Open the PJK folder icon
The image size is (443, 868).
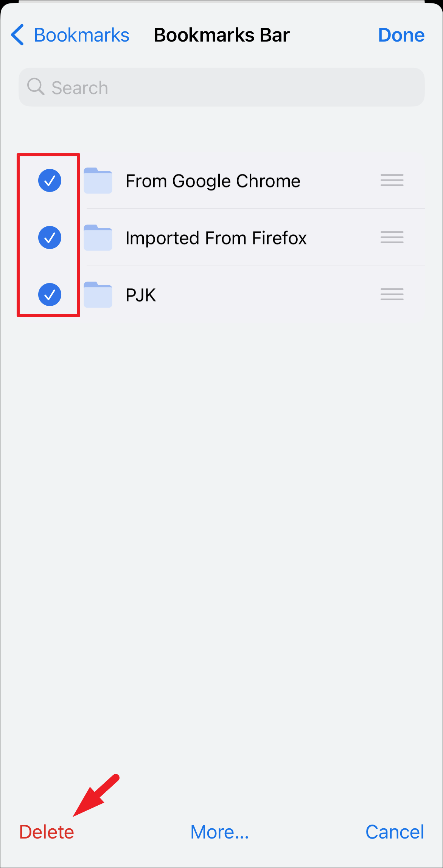pyautogui.click(x=98, y=295)
